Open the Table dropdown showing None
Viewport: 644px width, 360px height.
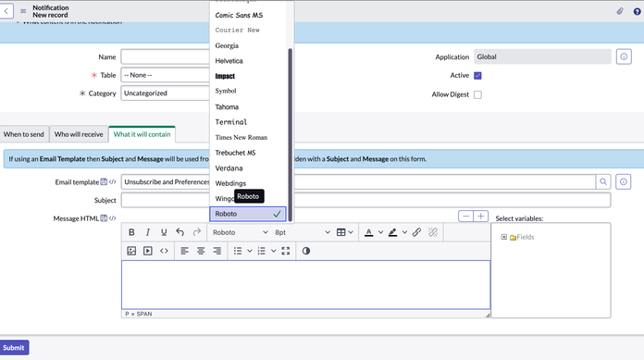(165, 75)
